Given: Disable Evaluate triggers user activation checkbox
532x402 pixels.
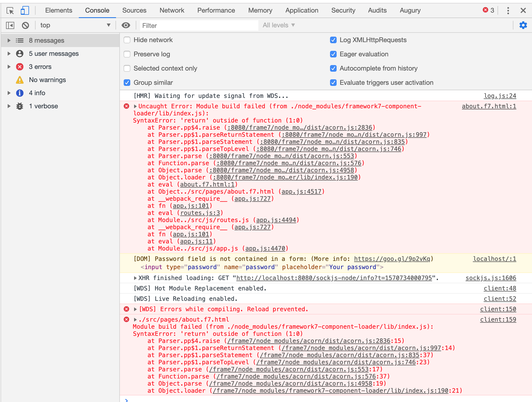Looking at the screenshot, I should 333,83.
